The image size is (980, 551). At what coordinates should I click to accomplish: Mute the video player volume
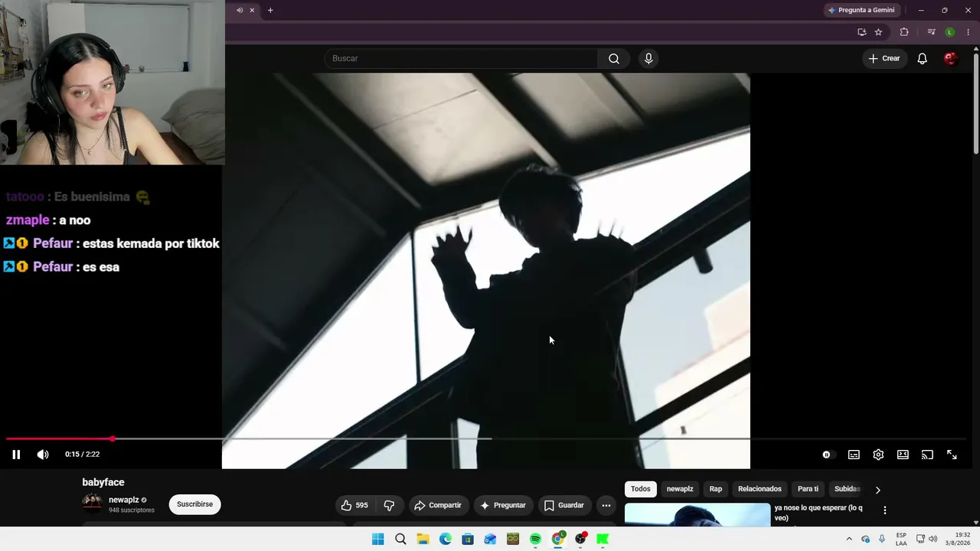pos(43,455)
